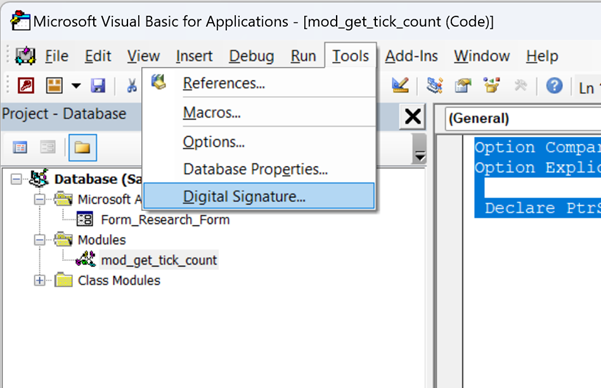
Task: Save the database with floppy icon
Action: 98,85
